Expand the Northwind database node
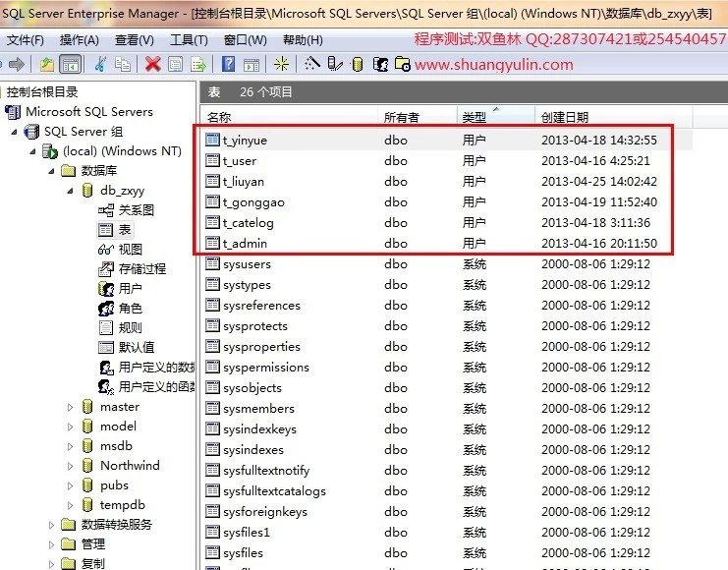 click(x=70, y=466)
